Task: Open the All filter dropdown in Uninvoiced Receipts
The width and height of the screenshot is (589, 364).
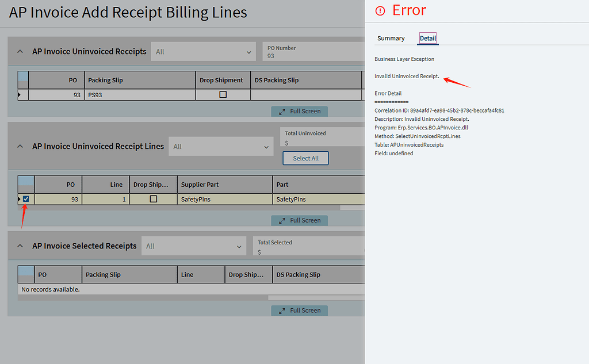Action: coord(203,51)
